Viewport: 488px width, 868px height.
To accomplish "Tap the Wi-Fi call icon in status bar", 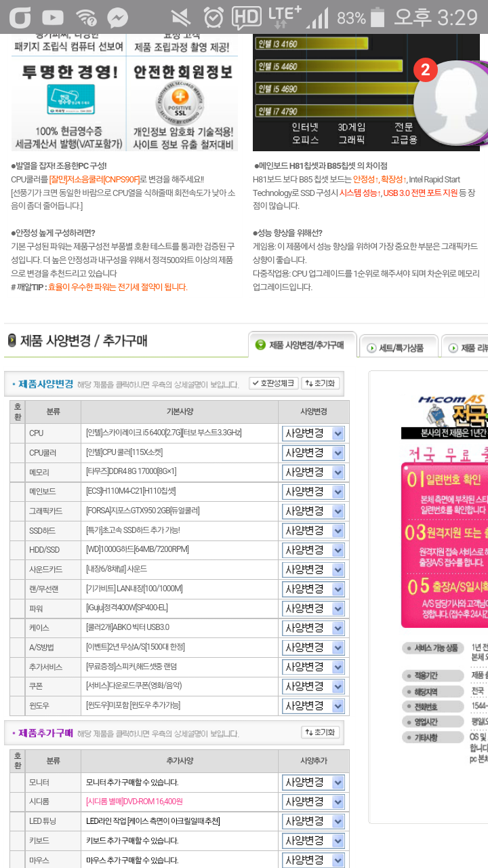I will click(86, 17).
